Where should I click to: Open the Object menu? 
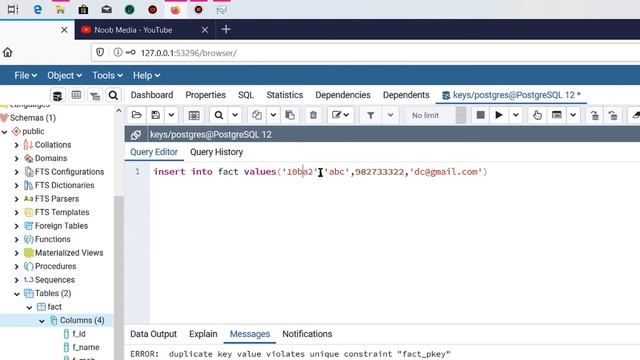pyautogui.click(x=64, y=76)
